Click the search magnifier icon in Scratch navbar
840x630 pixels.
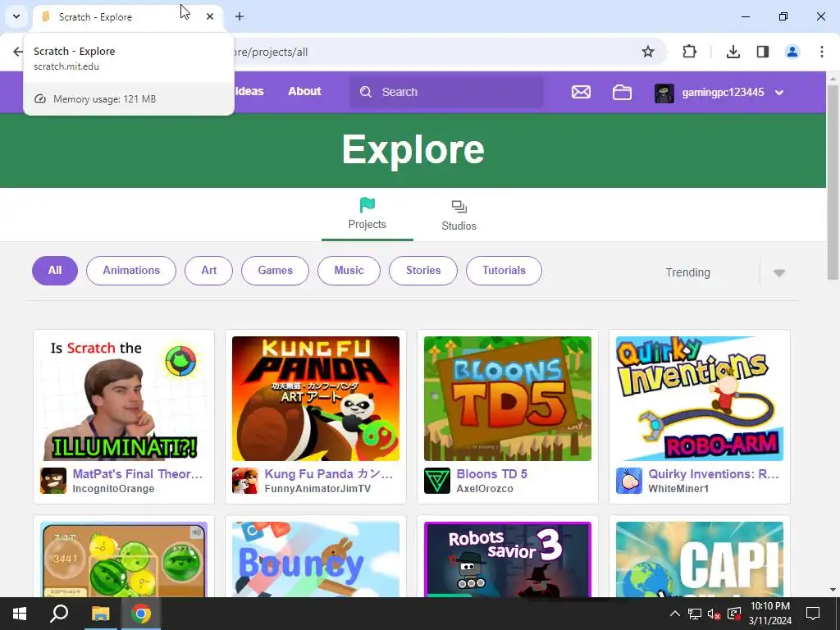click(366, 92)
